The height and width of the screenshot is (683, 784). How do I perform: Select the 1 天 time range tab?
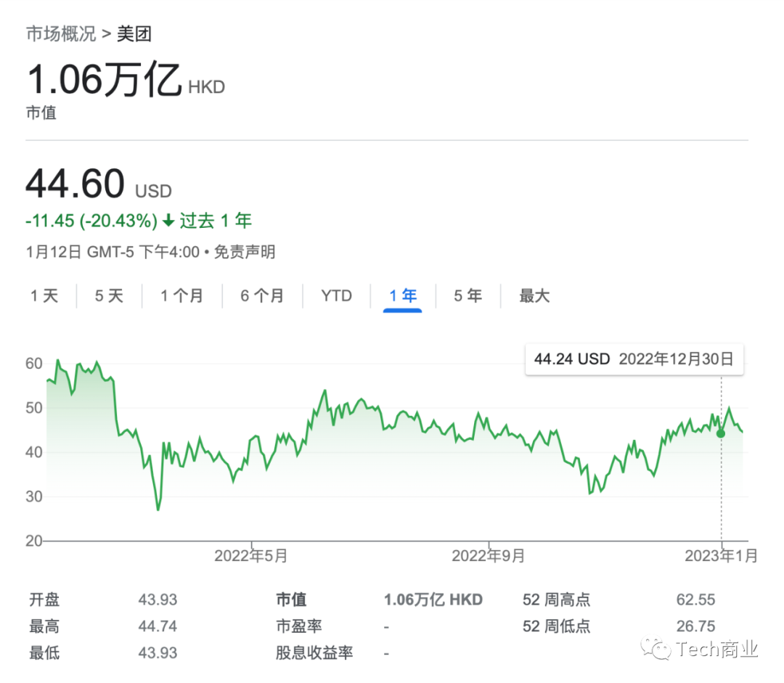[44, 296]
